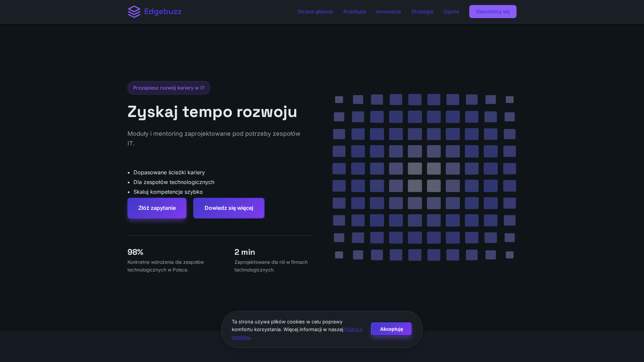Click the Edgebuzz brand name
This screenshot has height=362, width=644.
(x=163, y=12)
